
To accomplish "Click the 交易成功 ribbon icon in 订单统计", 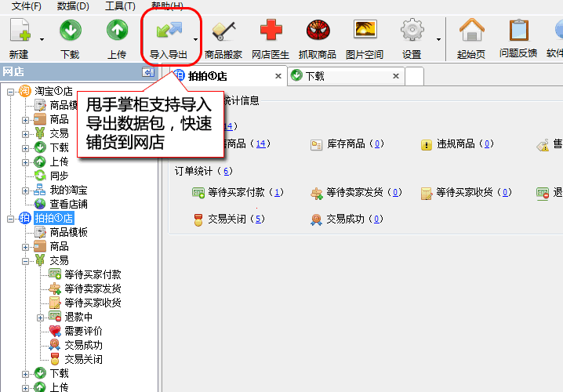I will (316, 220).
